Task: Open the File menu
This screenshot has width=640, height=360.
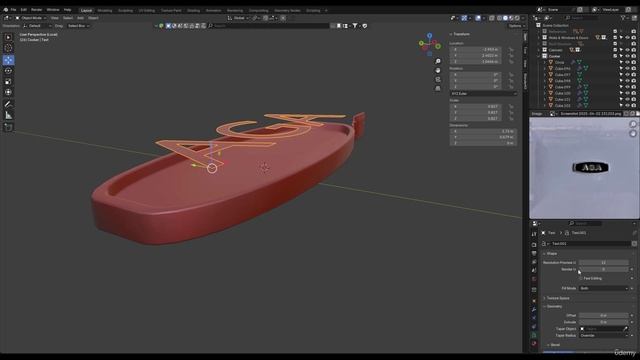Action: [13, 10]
